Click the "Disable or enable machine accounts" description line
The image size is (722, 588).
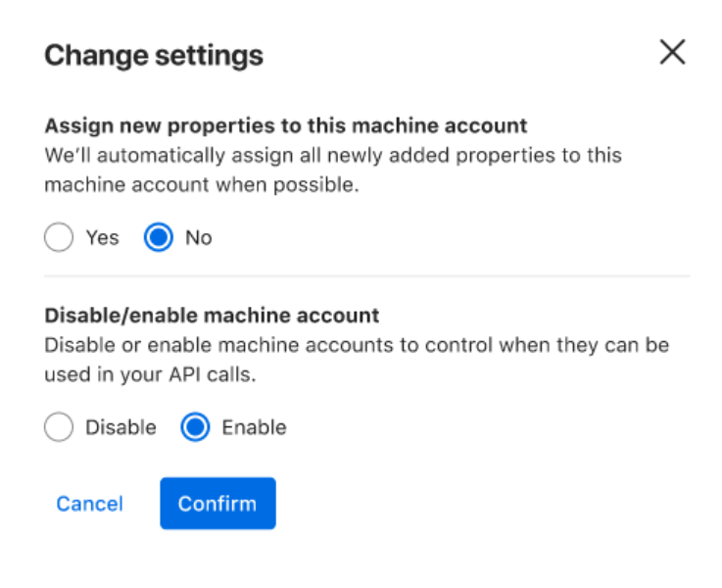point(357,345)
